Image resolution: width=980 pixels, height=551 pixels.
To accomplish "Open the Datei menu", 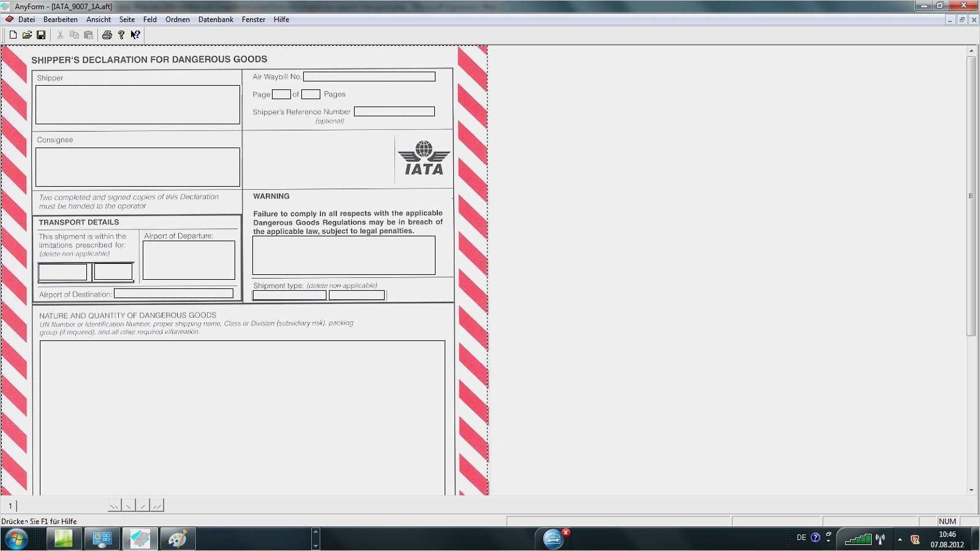I will 26,20.
